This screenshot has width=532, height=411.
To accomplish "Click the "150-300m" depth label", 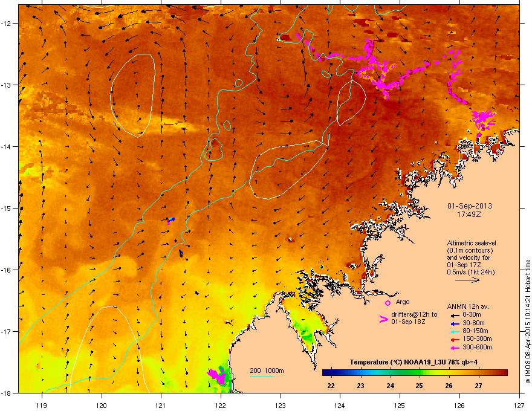I will tap(477, 338).
